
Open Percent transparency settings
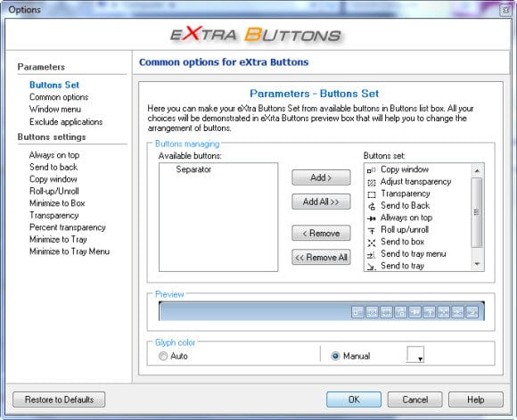68,227
